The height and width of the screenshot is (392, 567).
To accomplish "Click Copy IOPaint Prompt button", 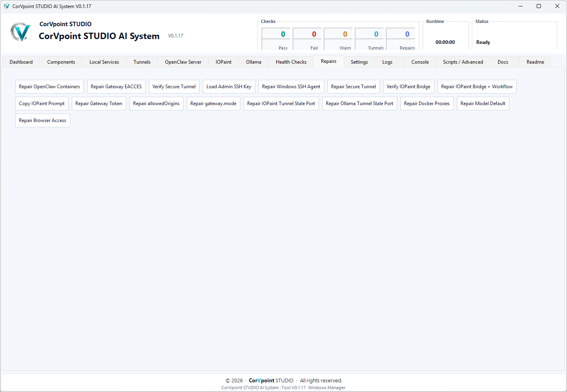I will point(42,104).
